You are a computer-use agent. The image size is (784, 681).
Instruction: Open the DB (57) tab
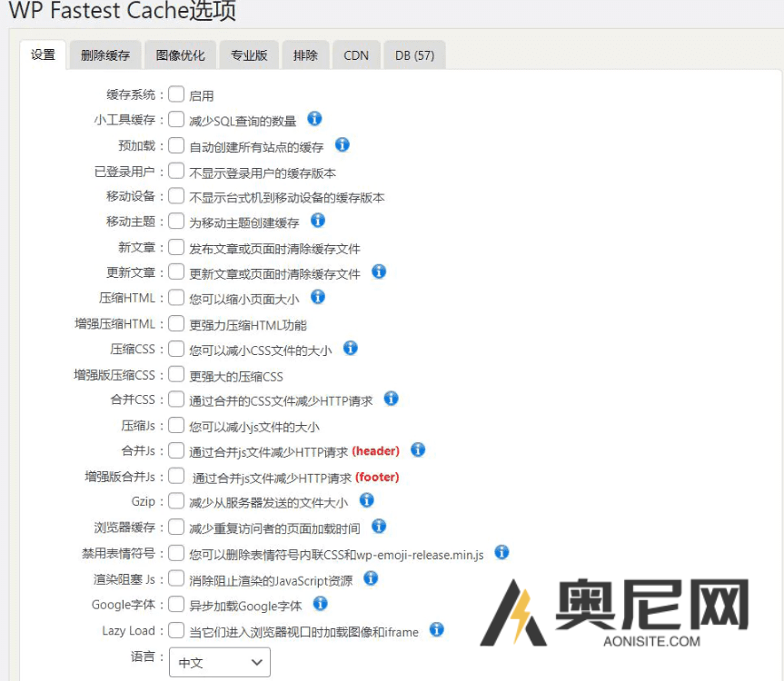coord(414,55)
